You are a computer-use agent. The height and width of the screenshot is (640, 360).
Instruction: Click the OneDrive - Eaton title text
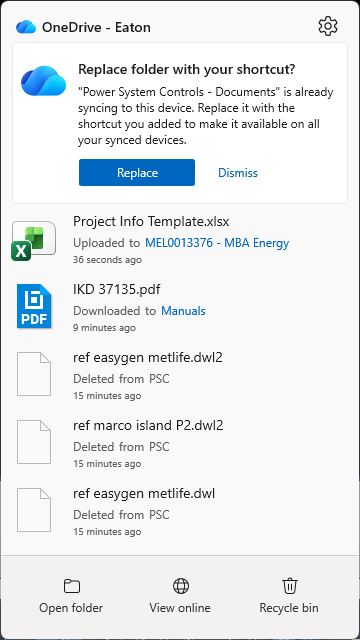tap(96, 27)
